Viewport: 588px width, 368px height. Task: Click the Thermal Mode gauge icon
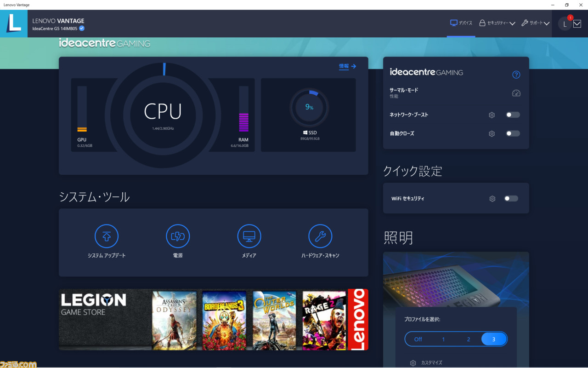tap(516, 93)
